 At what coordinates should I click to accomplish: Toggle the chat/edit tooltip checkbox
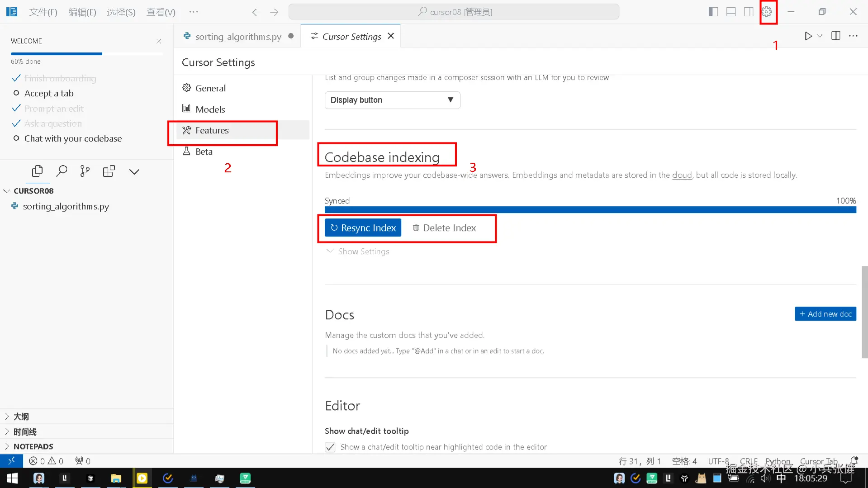pos(330,447)
